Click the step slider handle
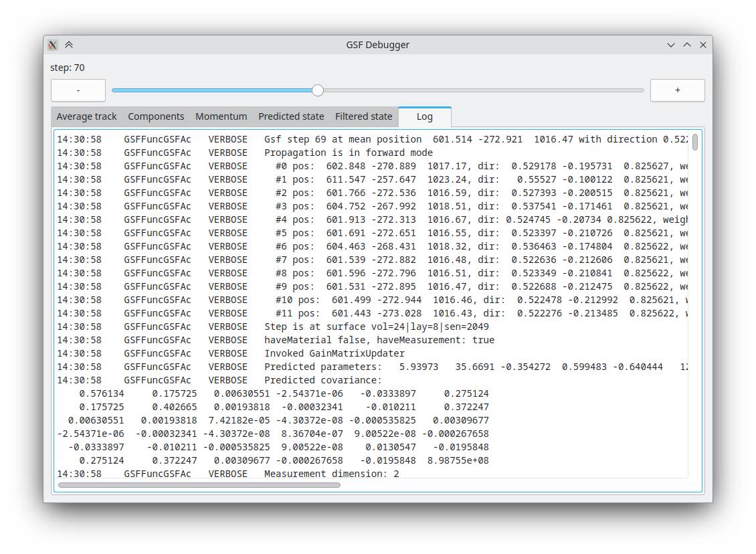The width and height of the screenshot is (756, 554). pyautogui.click(x=317, y=90)
